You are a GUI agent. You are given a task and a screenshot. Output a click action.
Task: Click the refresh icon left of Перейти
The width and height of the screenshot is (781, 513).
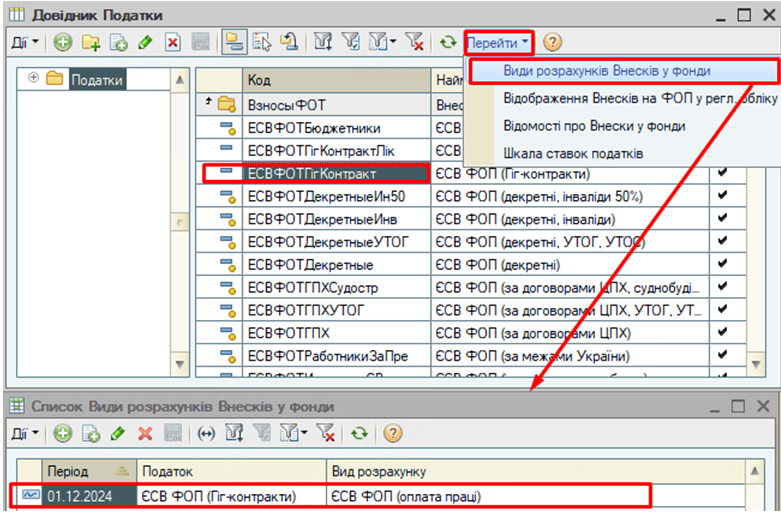click(x=448, y=42)
